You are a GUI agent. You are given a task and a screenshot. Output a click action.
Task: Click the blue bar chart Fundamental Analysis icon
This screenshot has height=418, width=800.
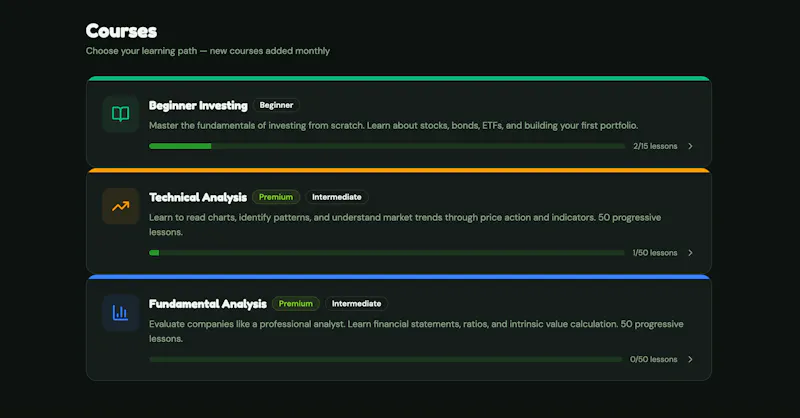point(120,313)
